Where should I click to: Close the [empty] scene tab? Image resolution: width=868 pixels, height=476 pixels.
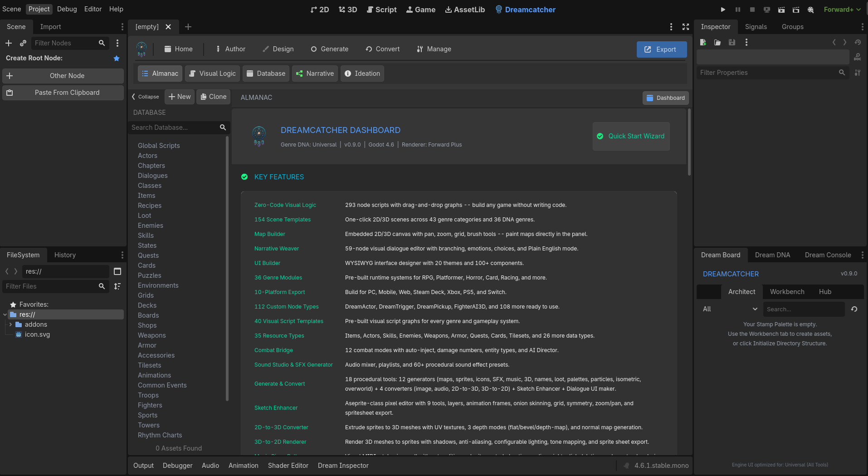[x=168, y=27]
